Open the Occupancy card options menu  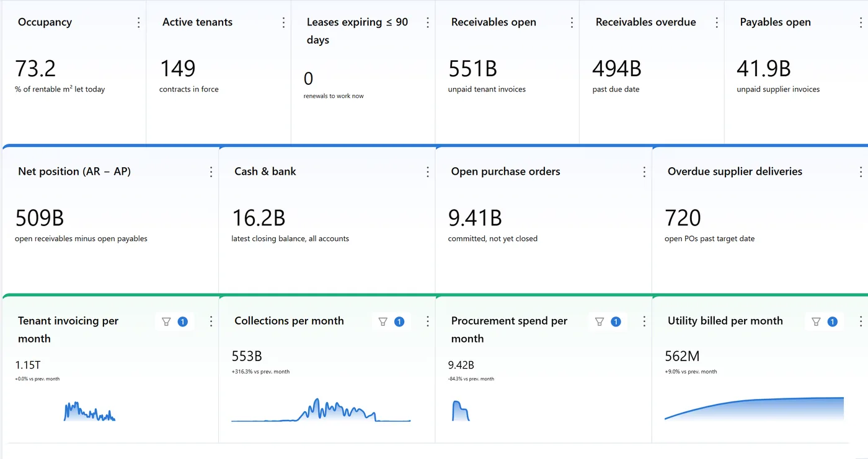pos(138,22)
